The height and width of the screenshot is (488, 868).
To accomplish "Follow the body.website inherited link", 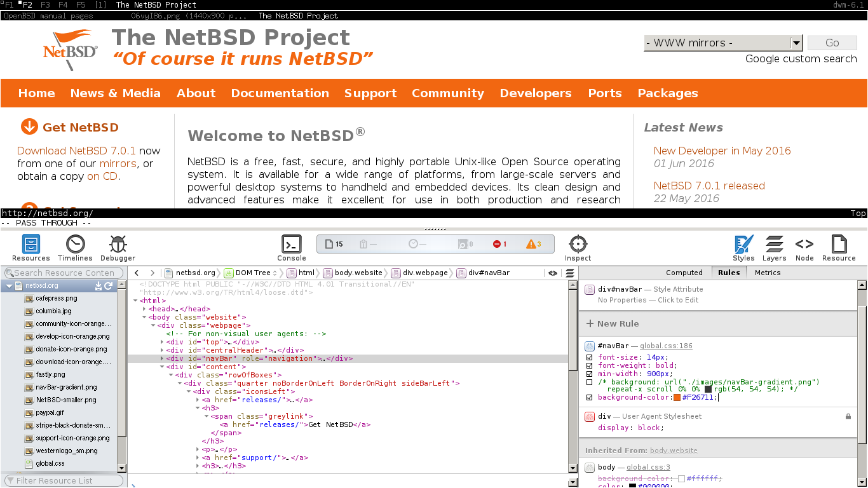I will click(x=674, y=451).
